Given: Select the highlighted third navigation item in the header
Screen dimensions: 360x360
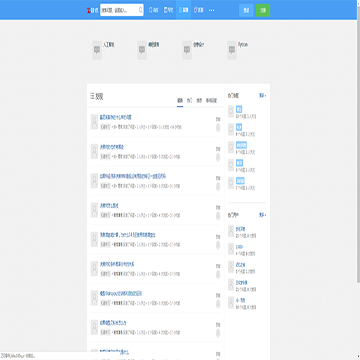Looking at the screenshot, I should point(184,10).
